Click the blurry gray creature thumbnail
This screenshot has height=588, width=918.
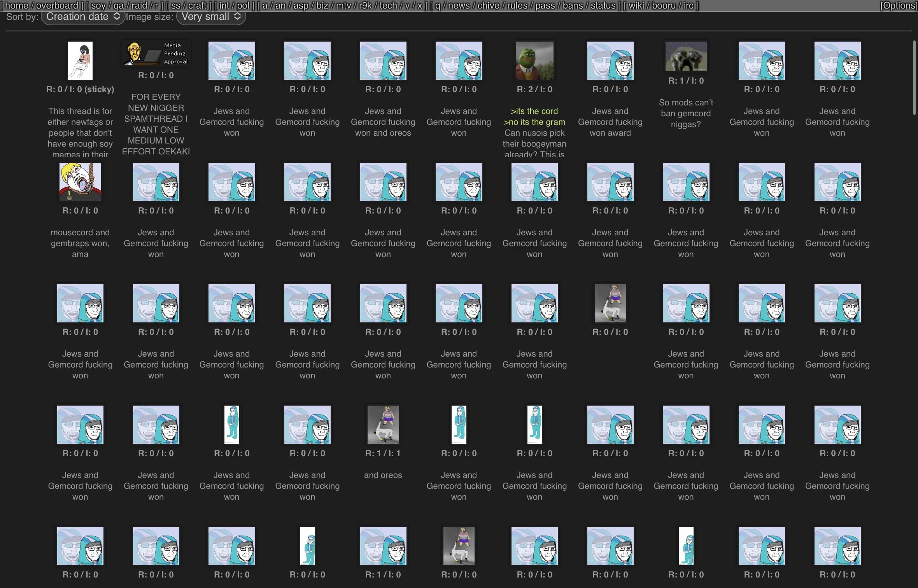pos(686,57)
